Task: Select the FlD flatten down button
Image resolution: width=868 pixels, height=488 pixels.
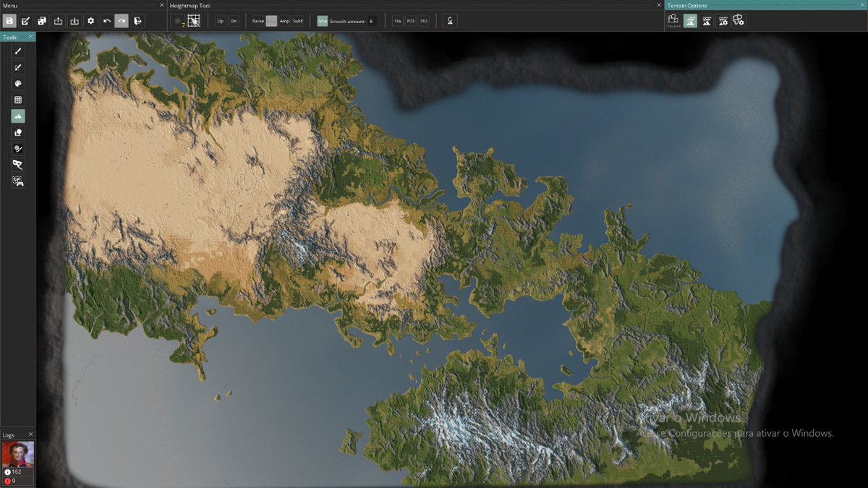Action: [x=410, y=21]
